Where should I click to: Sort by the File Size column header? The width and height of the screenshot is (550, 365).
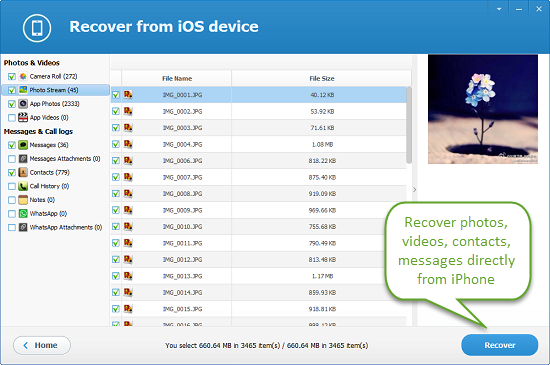click(x=321, y=79)
